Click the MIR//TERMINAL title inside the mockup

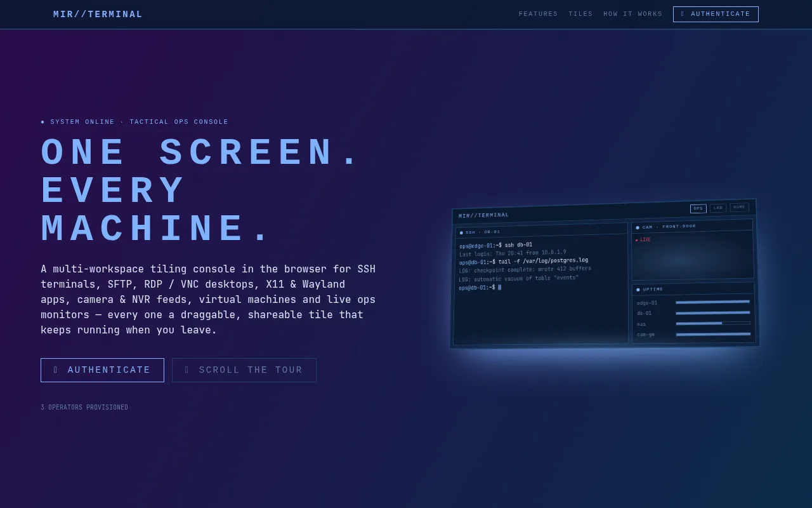click(x=483, y=215)
